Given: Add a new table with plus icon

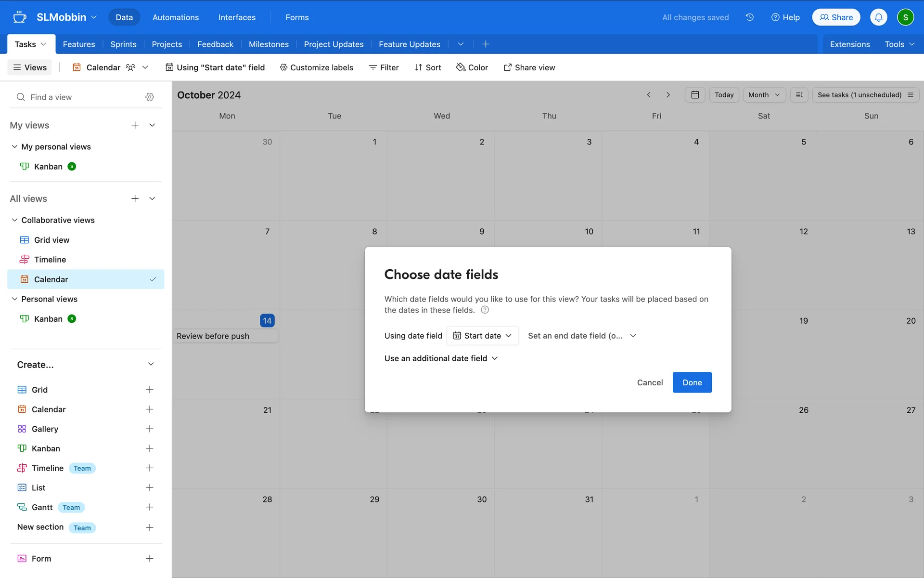Looking at the screenshot, I should pos(486,44).
